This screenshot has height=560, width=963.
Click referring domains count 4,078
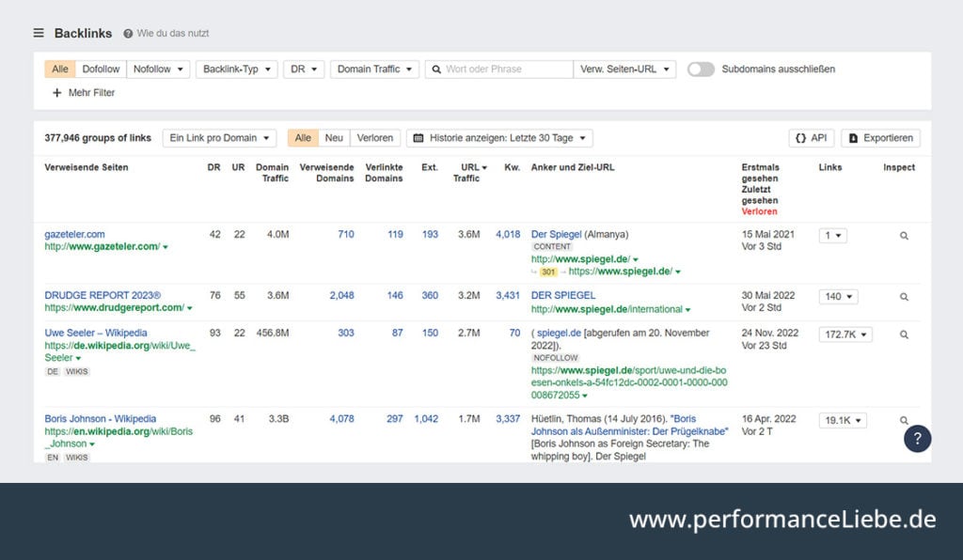point(341,419)
